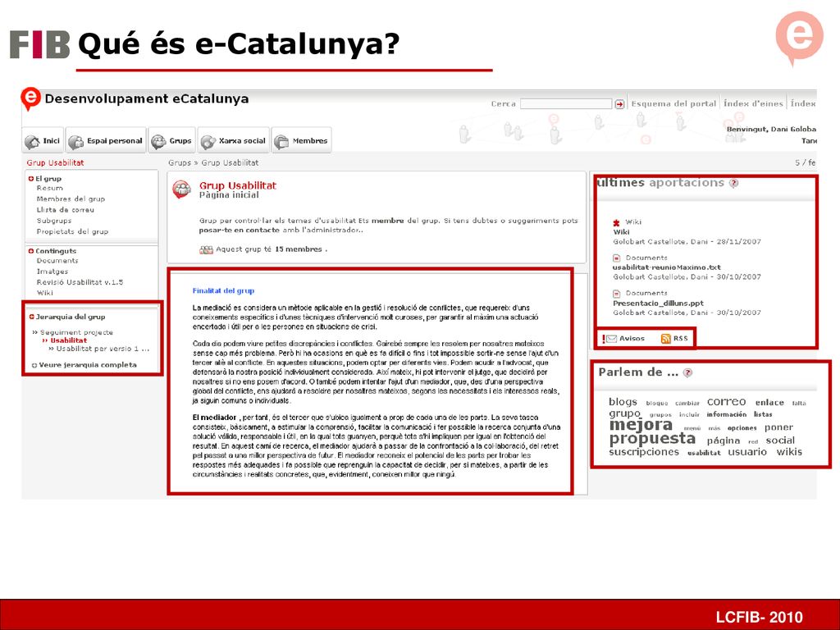Screen dimensions: 840x630
Task: Click the Cerca search input field
Action: [x=566, y=104]
